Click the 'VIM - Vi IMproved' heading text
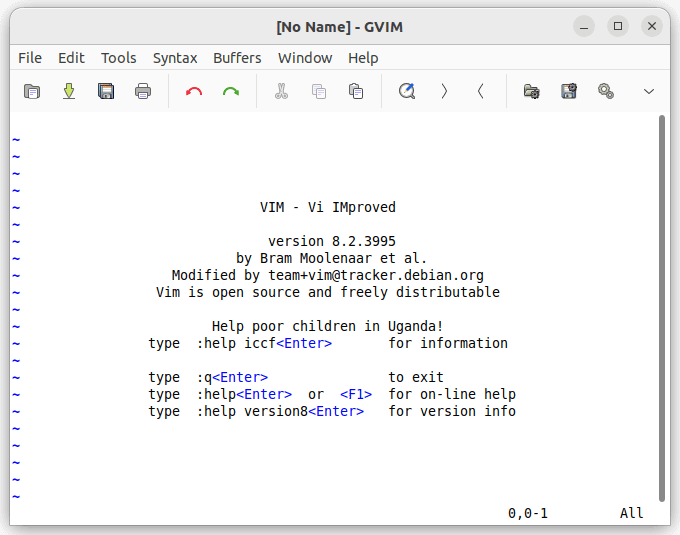This screenshot has height=535, width=680. tap(328, 207)
